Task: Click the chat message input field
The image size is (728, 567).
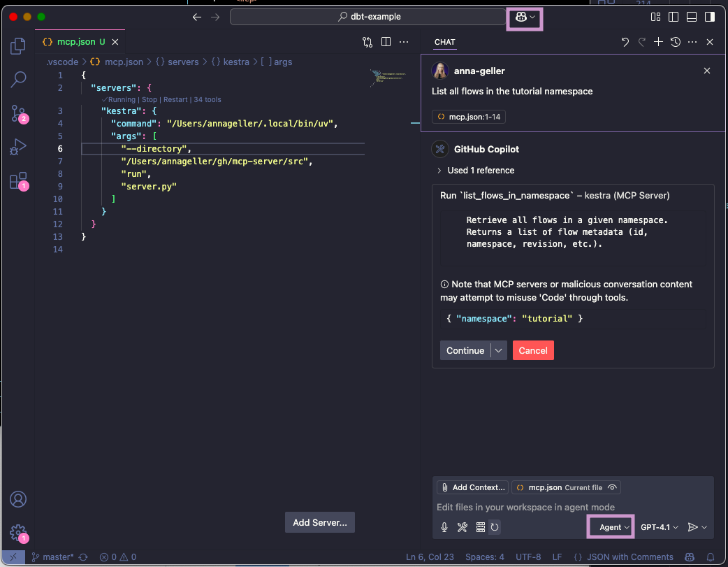Action: pyautogui.click(x=559, y=507)
